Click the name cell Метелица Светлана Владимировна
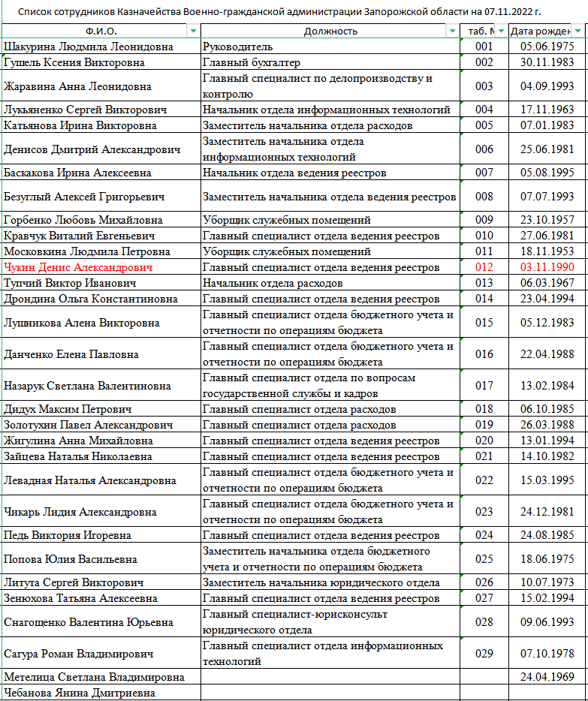 (94, 677)
